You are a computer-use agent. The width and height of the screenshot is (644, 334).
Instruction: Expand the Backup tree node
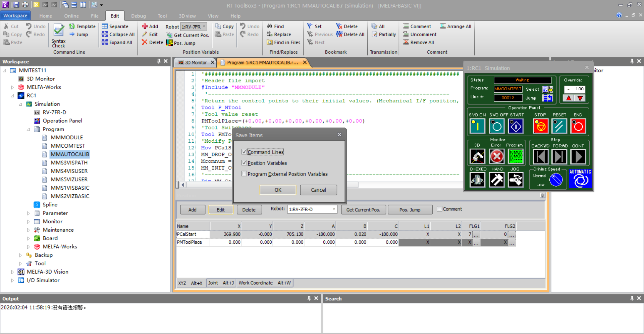tap(20, 255)
